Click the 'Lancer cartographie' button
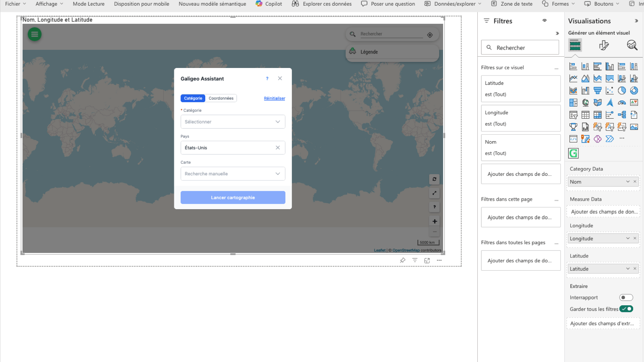 click(233, 197)
